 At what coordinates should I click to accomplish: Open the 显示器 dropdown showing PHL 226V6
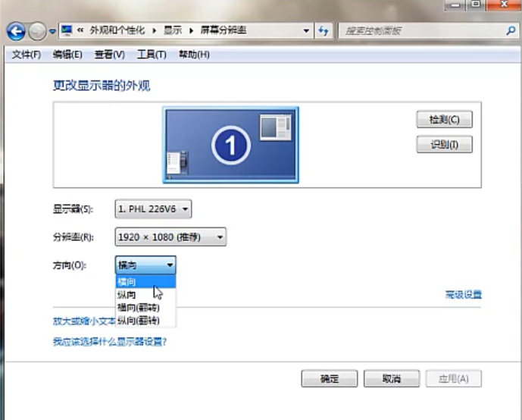(153, 208)
